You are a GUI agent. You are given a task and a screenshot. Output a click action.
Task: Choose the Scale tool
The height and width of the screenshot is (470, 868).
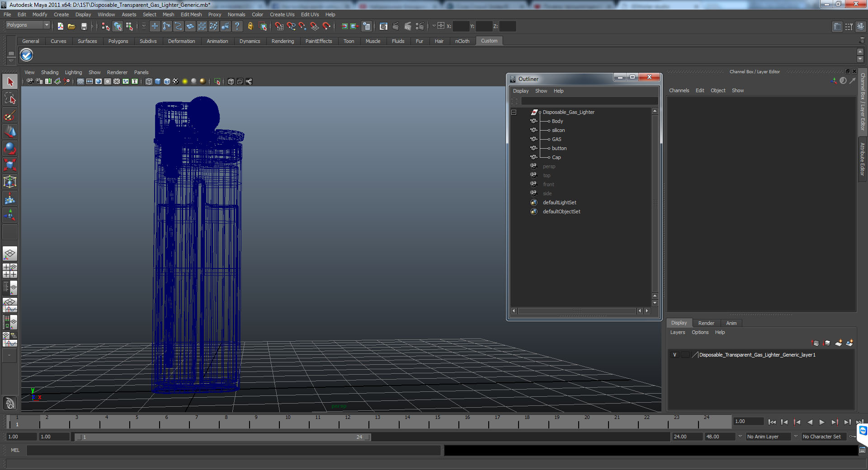point(10,165)
